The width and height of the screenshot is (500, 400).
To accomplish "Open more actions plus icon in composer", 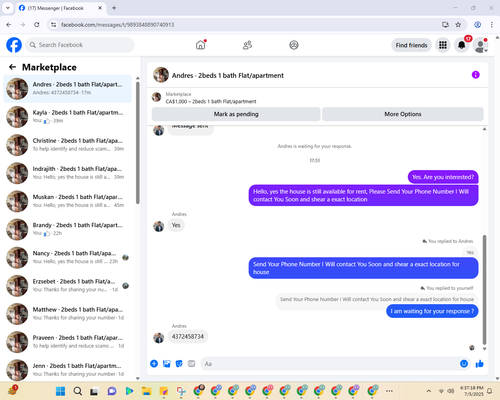I will (154, 364).
